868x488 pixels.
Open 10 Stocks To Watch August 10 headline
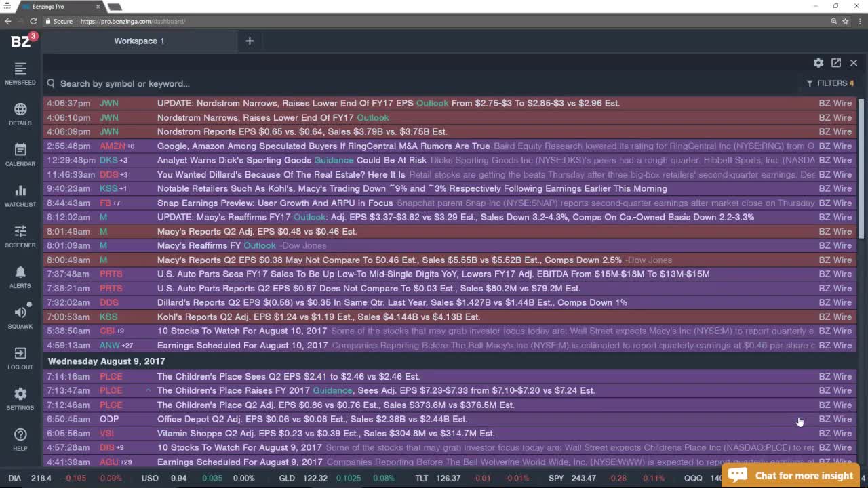pyautogui.click(x=242, y=331)
